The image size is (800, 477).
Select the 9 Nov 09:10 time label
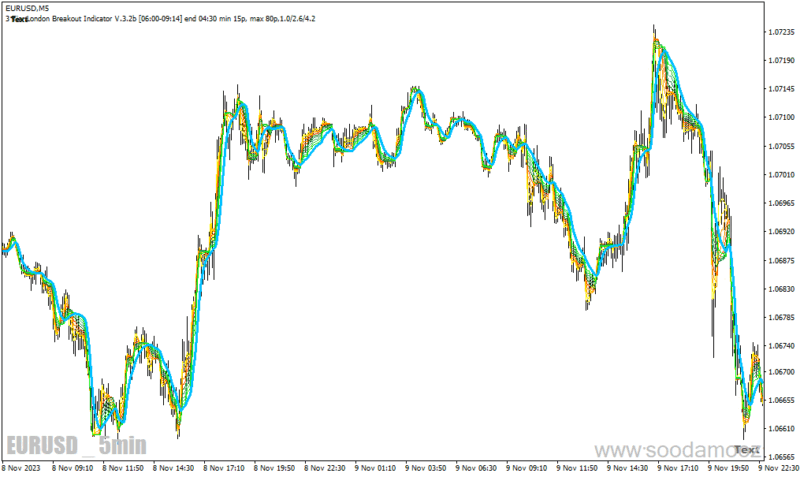tap(527, 468)
